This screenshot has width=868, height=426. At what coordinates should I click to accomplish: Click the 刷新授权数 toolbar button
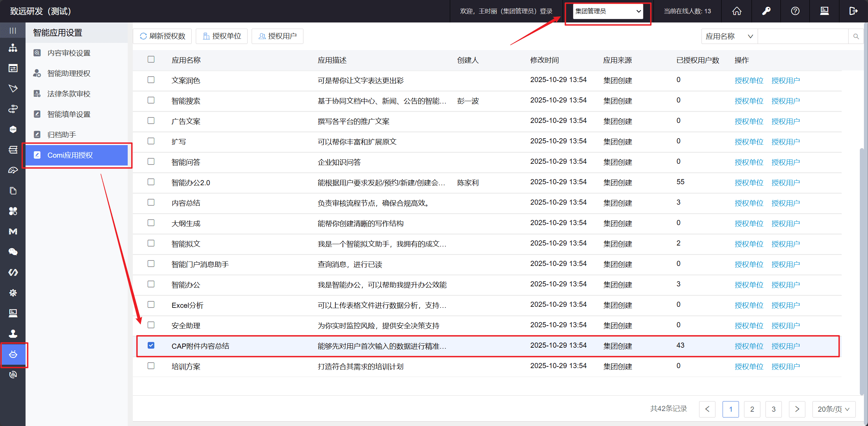point(162,36)
